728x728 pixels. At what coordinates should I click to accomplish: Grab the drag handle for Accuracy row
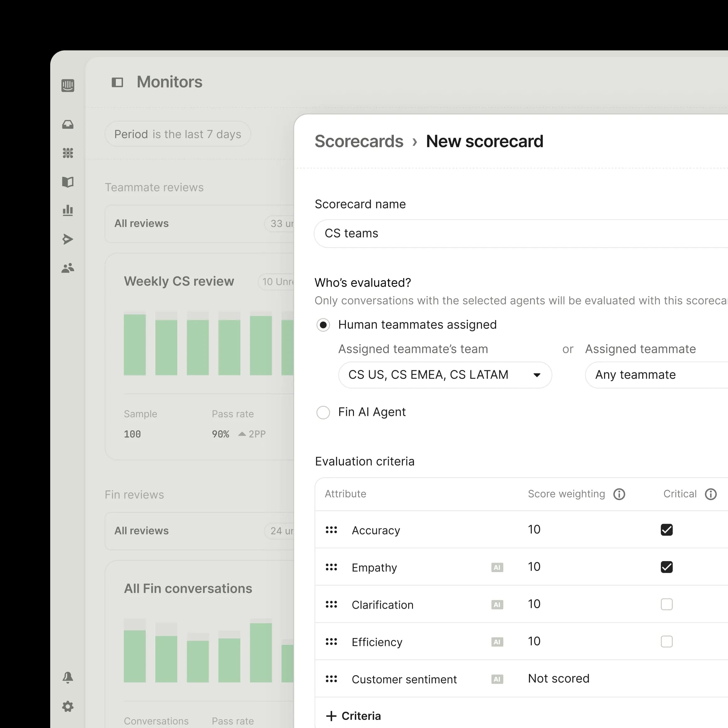point(331,530)
